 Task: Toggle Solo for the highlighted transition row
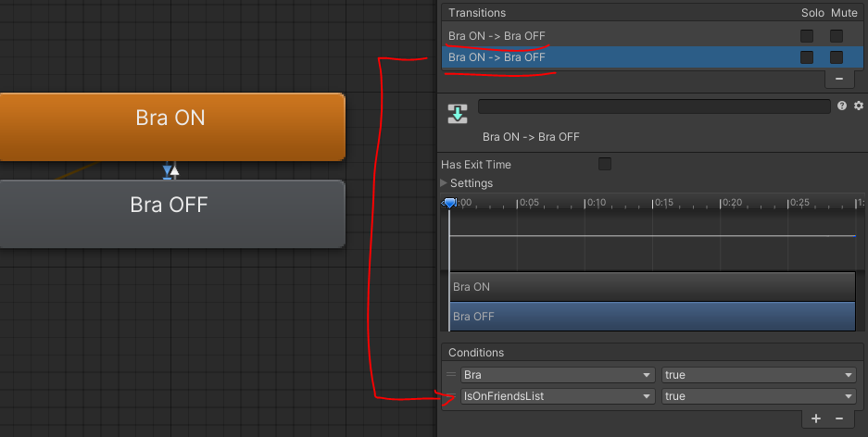pos(807,57)
